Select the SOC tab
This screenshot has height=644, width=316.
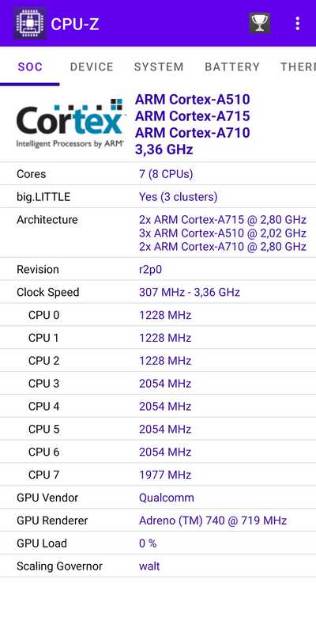pos(30,66)
